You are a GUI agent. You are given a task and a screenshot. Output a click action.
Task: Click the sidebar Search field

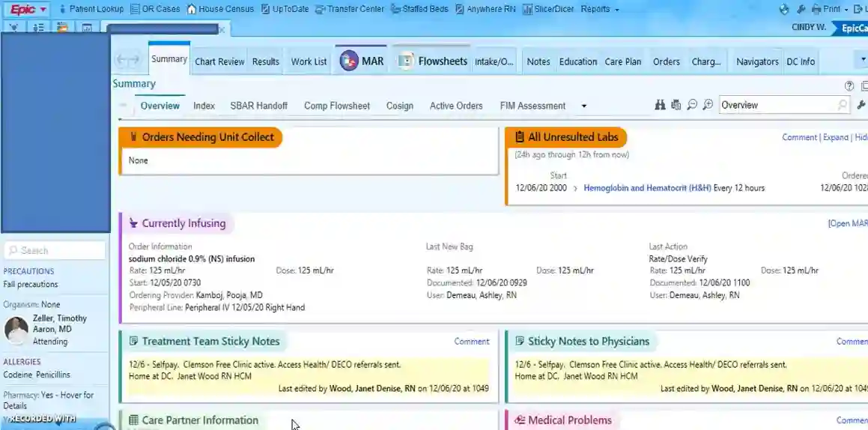pyautogui.click(x=55, y=250)
